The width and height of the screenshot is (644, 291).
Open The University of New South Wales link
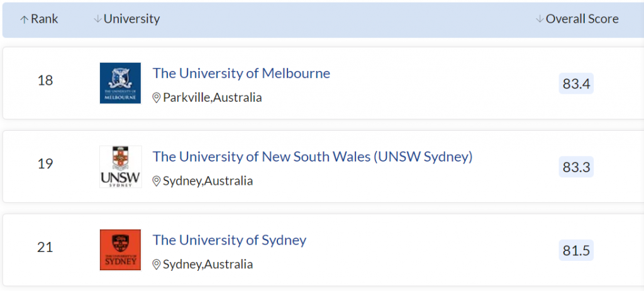point(312,156)
